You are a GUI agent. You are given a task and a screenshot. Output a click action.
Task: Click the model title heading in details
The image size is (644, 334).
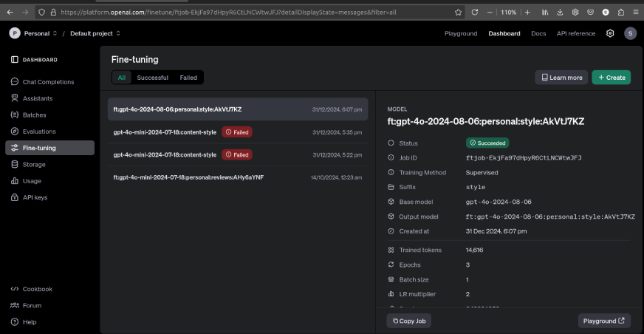[486, 122]
